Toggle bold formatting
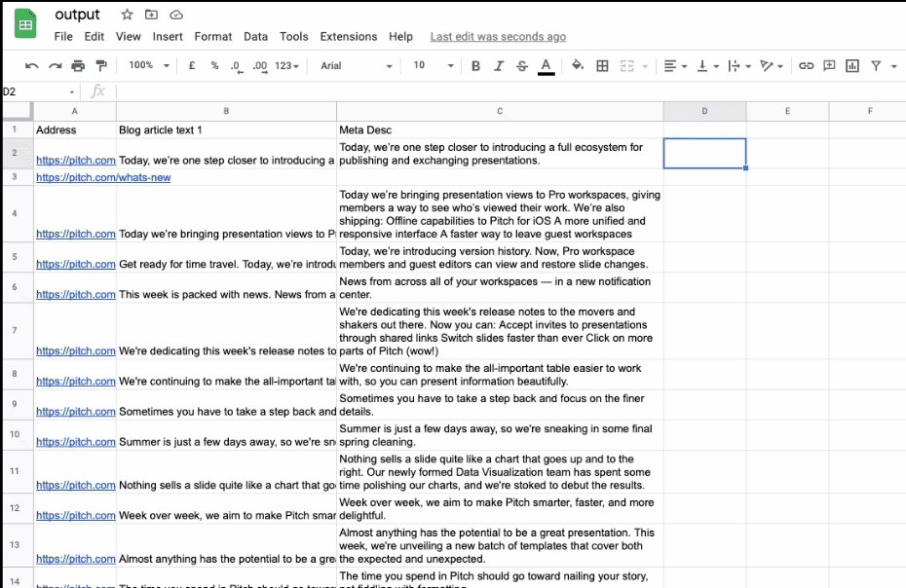The width and height of the screenshot is (906, 588). coord(475,66)
